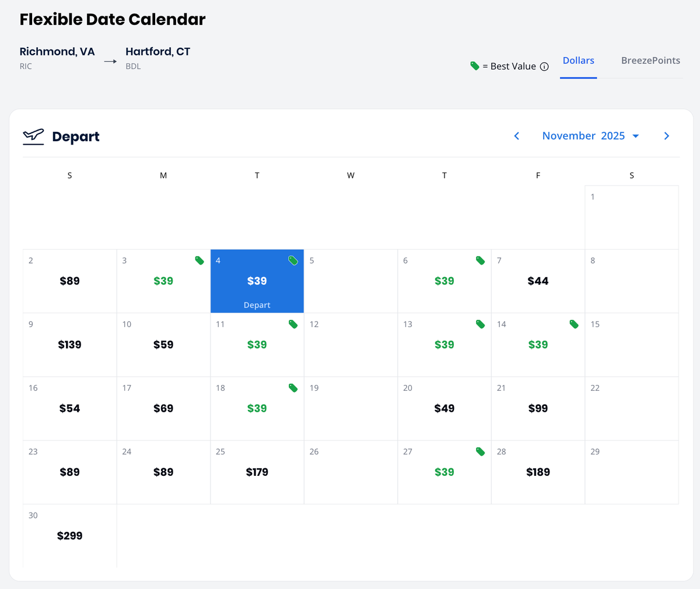This screenshot has height=589, width=700.
Task: Click the best value tag on November 14
Action: coord(574,324)
